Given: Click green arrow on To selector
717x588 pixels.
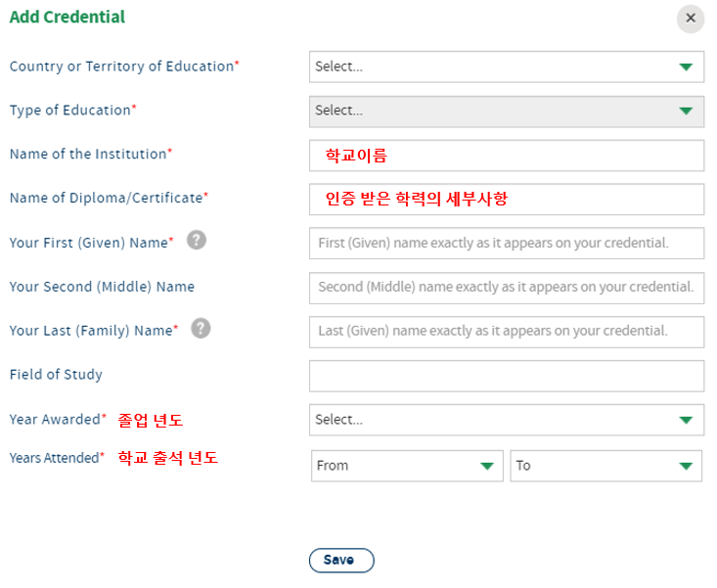Looking at the screenshot, I should coord(686,467).
